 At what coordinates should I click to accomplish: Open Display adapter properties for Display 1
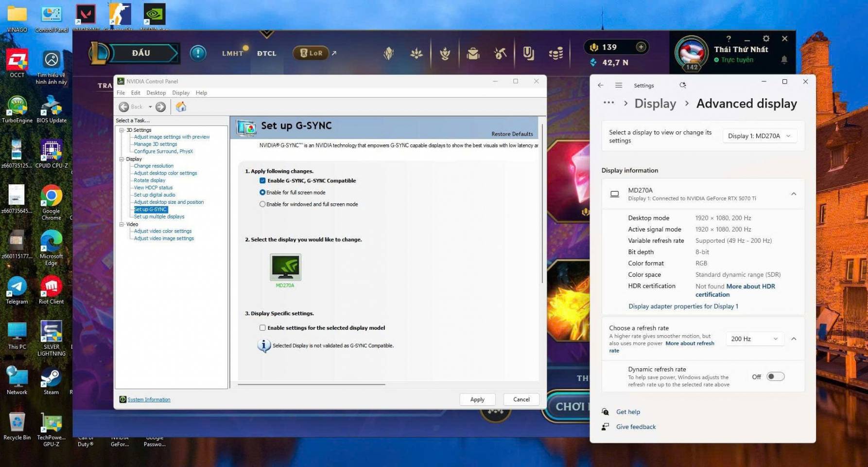pos(683,306)
